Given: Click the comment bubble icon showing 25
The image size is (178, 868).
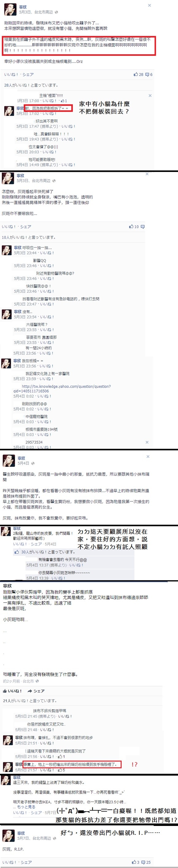Looking at the screenshot, I should (144, 862).
